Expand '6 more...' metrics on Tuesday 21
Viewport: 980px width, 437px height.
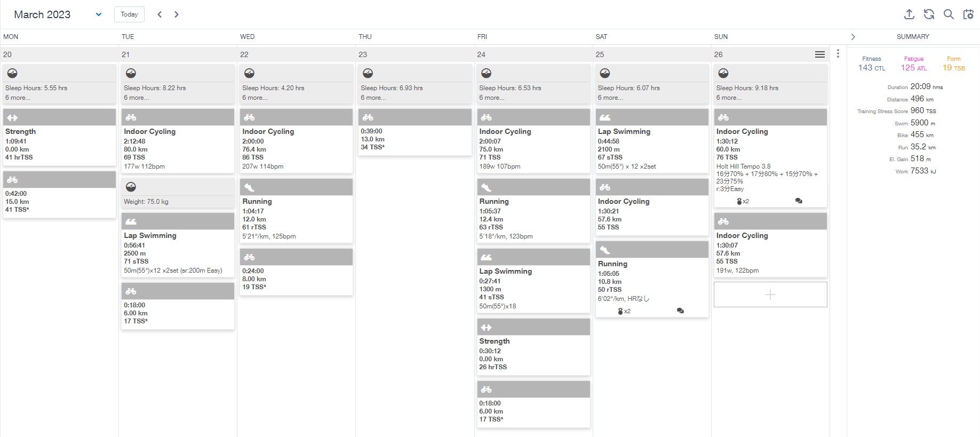click(136, 98)
